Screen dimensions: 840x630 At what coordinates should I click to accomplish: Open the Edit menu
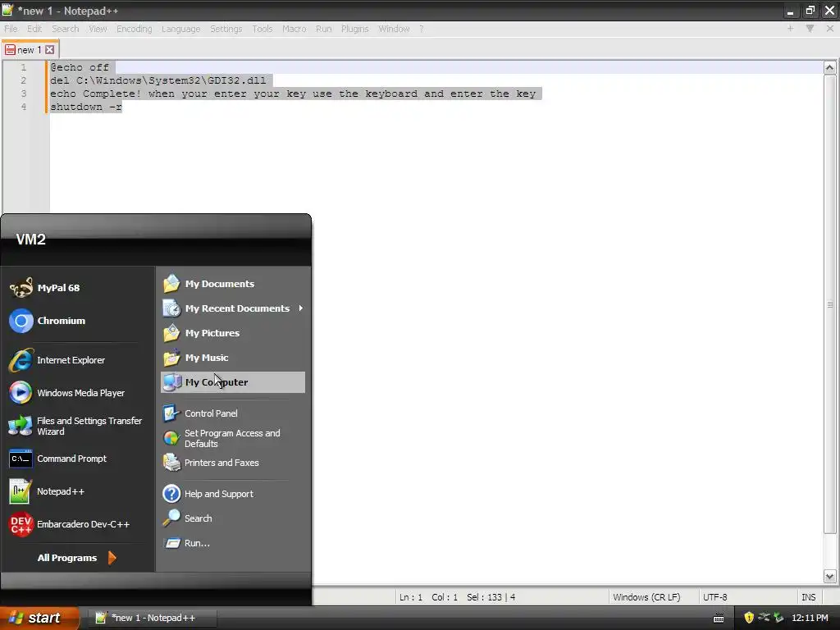[34, 29]
